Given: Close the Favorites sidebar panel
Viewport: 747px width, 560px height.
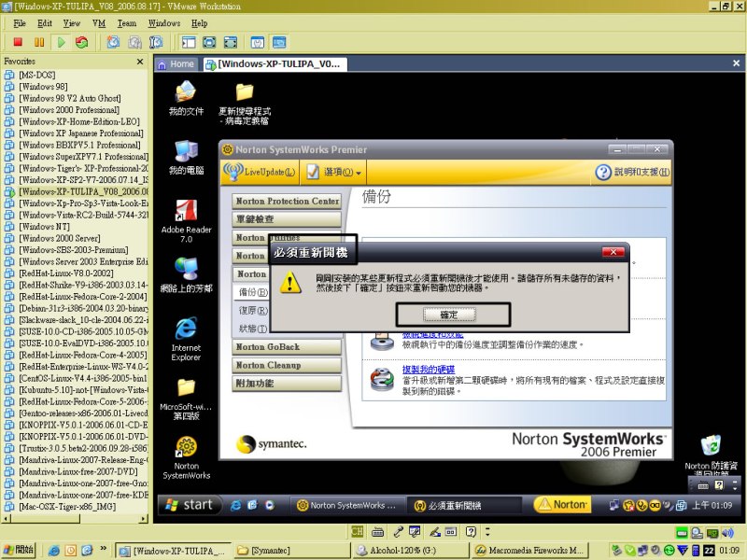Looking at the screenshot, I should click(x=140, y=62).
